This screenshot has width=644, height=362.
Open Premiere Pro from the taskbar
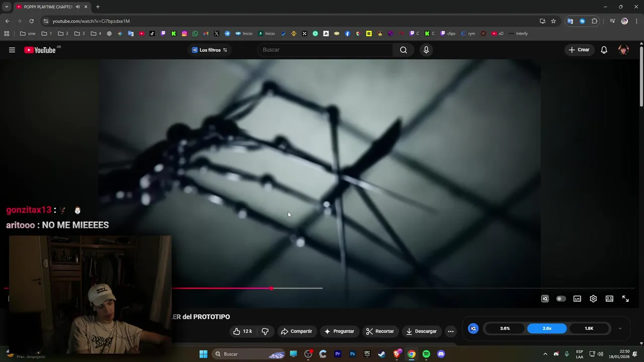coord(338,354)
